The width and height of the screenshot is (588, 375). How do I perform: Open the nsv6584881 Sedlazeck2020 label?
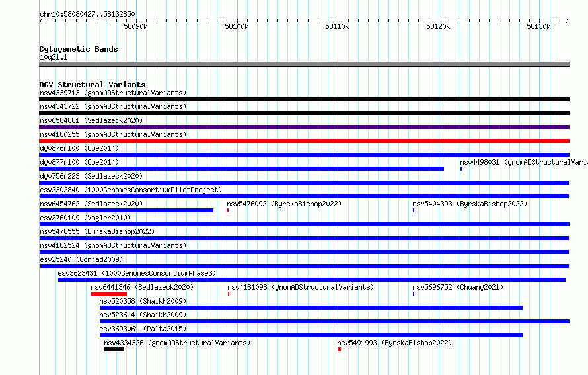point(91,120)
